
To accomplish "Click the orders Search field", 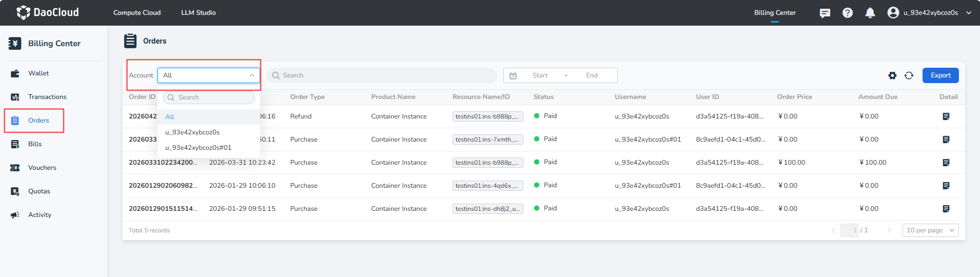I will pyautogui.click(x=382, y=75).
